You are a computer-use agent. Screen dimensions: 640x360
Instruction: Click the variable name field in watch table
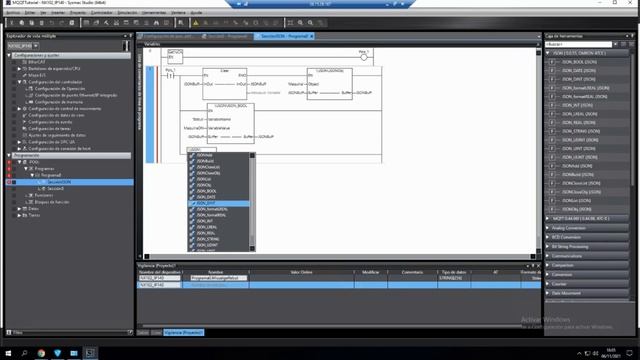coord(219,278)
